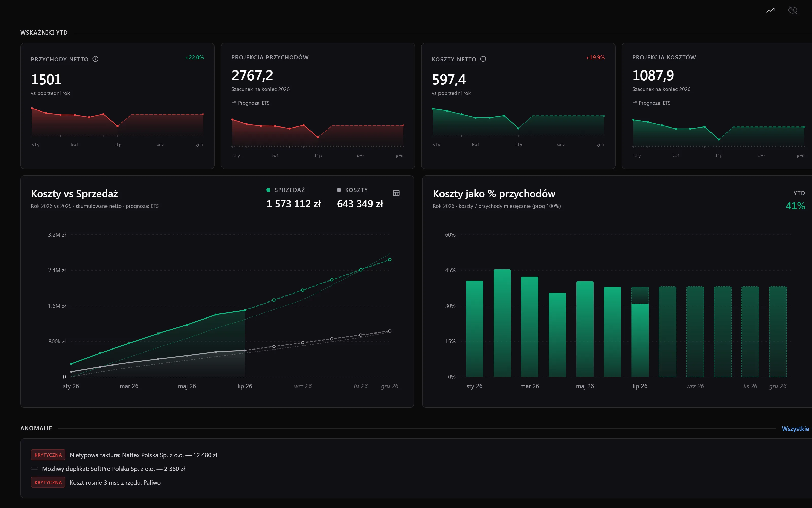
Task: Click the tallest bar in cost percentage chart
Action: (502, 323)
